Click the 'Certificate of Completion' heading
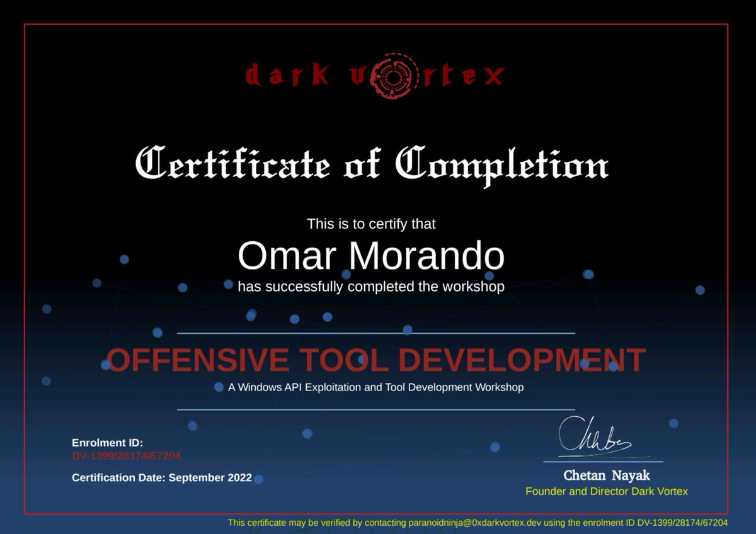Screen dimensions: 756x534 coord(372,165)
